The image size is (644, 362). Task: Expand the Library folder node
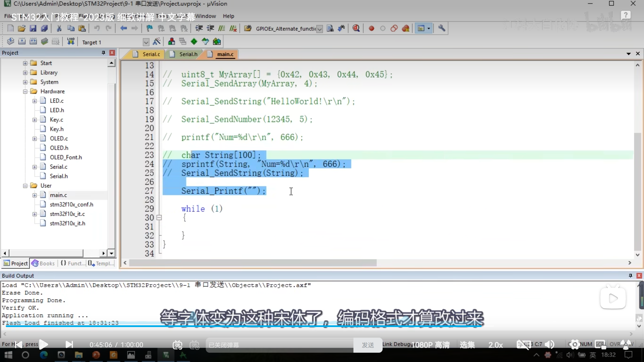tap(25, 73)
